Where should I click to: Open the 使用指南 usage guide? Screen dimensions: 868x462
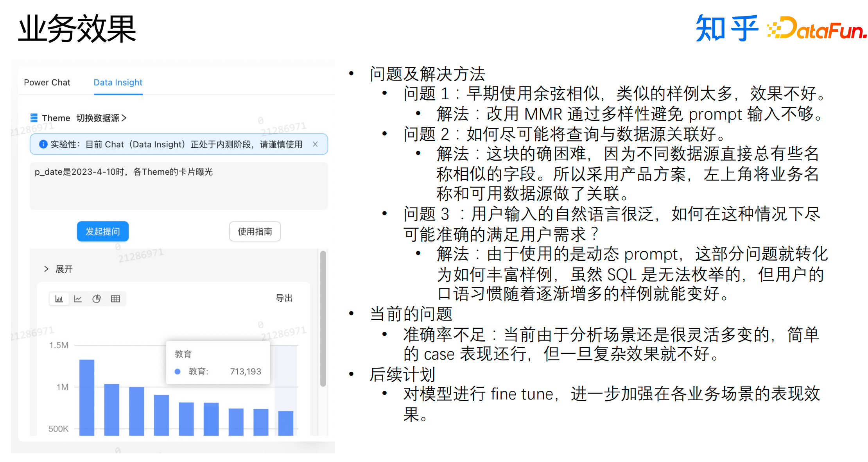[255, 231]
